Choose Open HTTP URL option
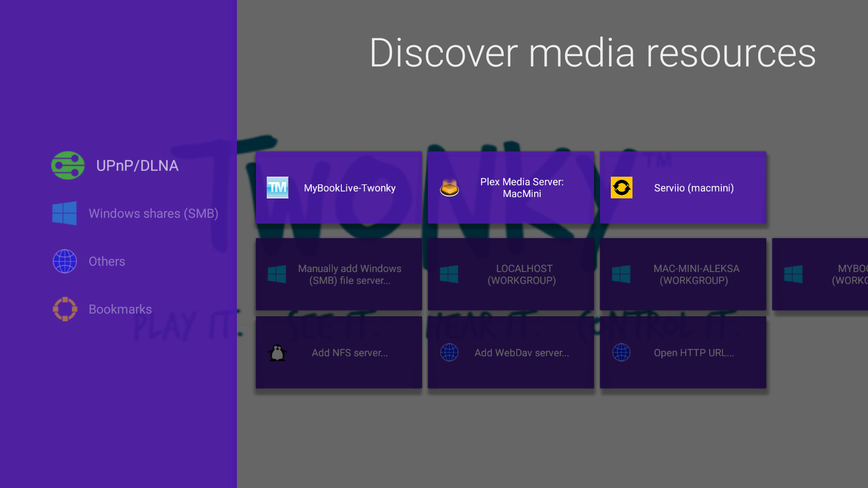Viewport: 868px width, 488px height. click(683, 352)
